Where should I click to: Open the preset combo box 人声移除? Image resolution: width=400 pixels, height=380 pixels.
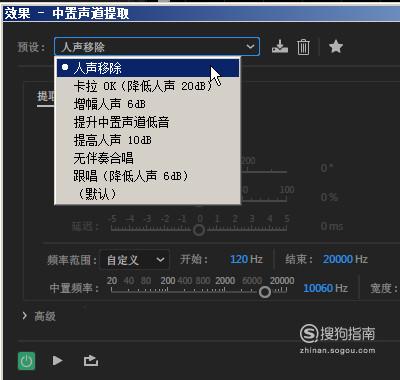(157, 46)
